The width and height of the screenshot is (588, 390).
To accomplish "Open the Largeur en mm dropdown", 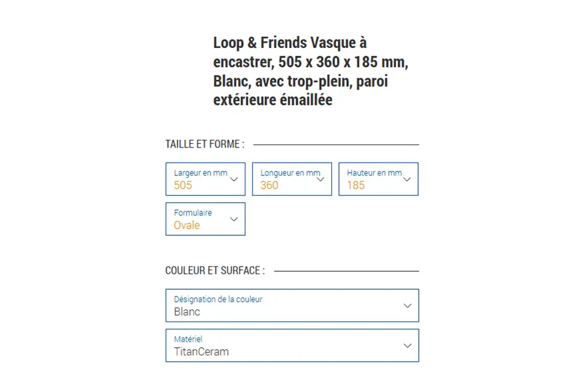I will click(x=205, y=179).
